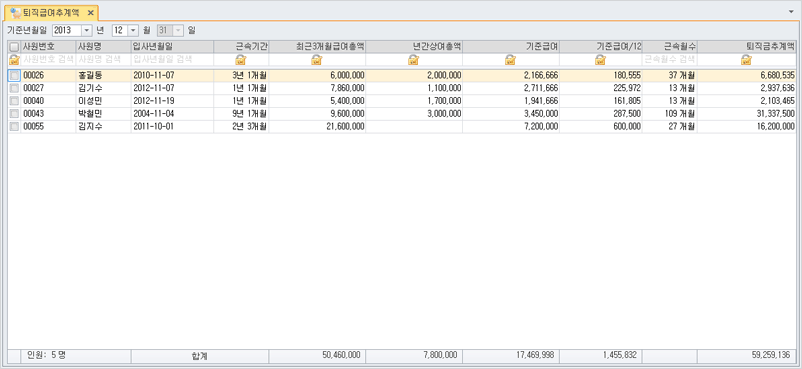The height and width of the screenshot is (369, 802).
Task: Click lock icon under 근속기간 column
Action: pos(240,60)
